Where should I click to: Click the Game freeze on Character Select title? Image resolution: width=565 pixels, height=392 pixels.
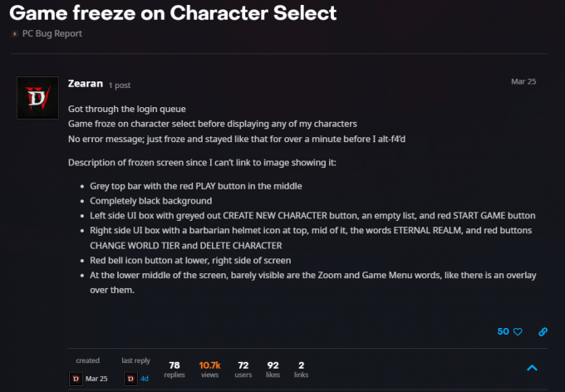tap(173, 13)
